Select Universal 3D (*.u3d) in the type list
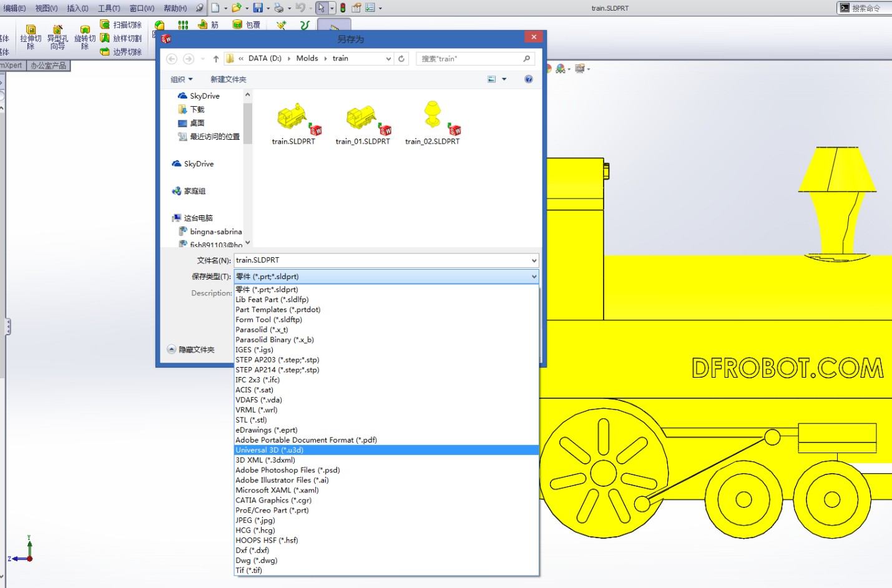The width and height of the screenshot is (892, 588). pos(386,450)
